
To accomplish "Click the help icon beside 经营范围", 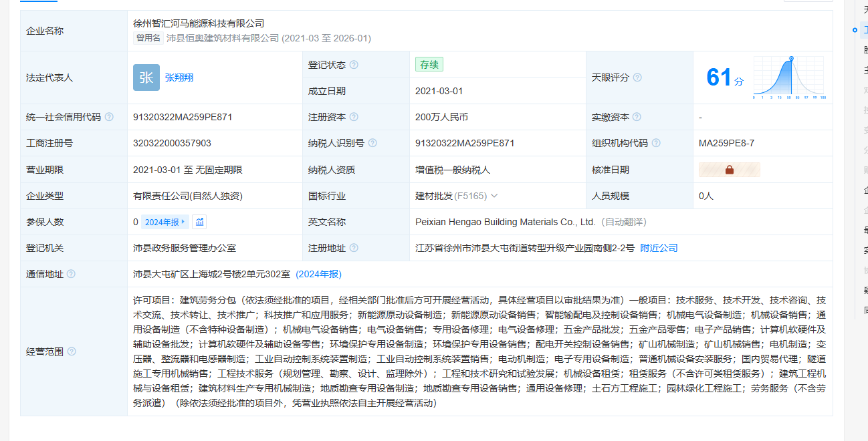I will coord(72,351).
